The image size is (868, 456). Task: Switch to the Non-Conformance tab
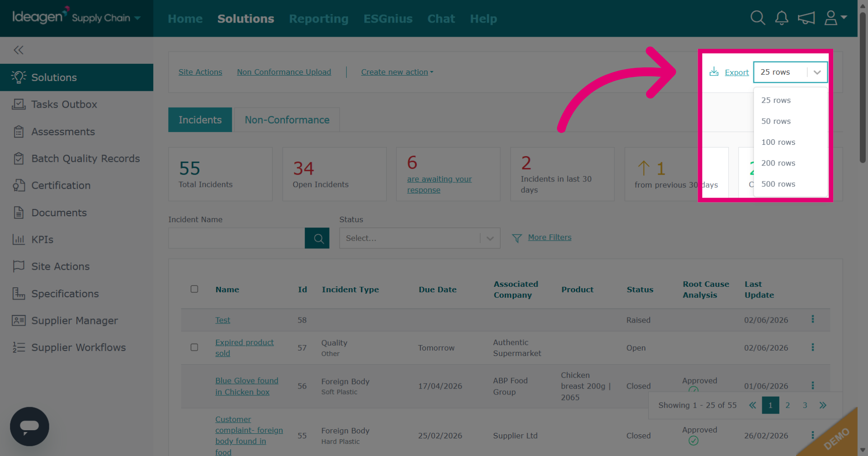pos(287,120)
